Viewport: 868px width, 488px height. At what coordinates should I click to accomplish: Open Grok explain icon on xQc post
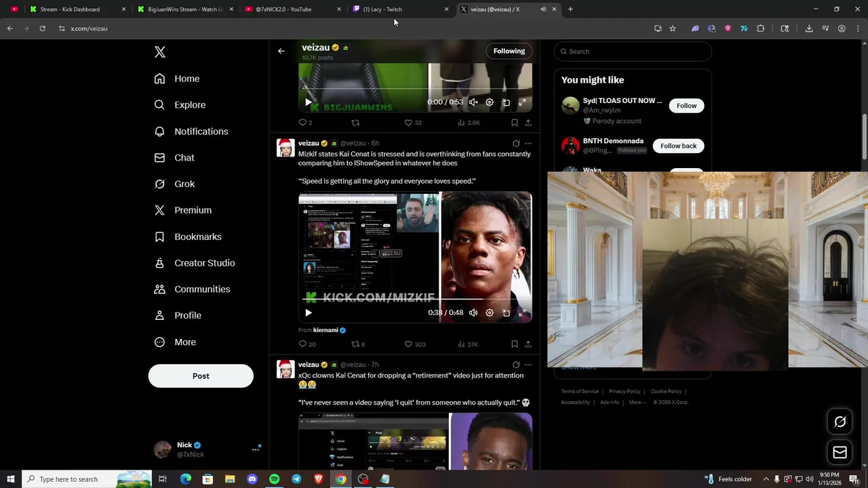[x=516, y=365]
